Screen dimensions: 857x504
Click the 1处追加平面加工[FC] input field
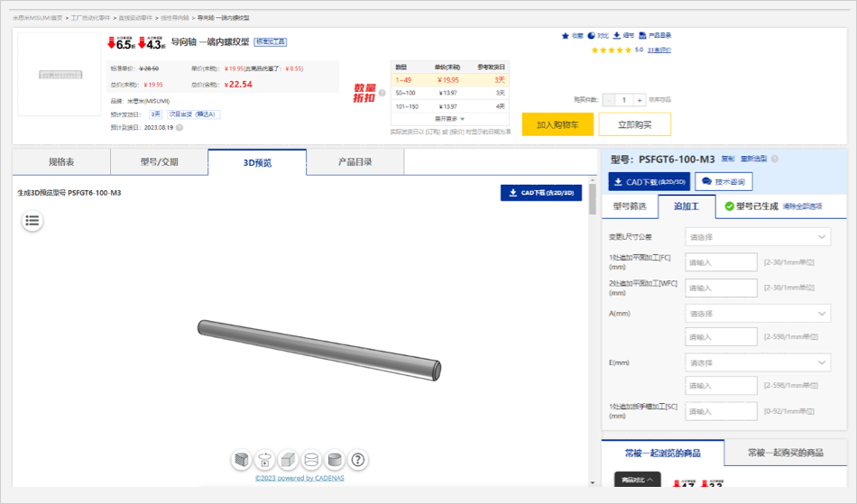coord(721,262)
